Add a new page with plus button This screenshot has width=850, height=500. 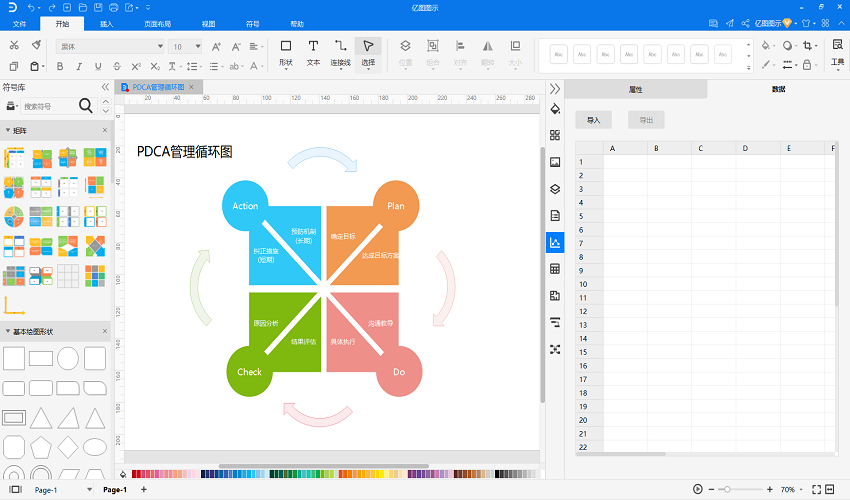pos(144,489)
